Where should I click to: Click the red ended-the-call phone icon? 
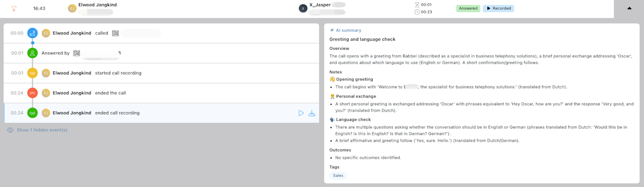(x=33, y=93)
